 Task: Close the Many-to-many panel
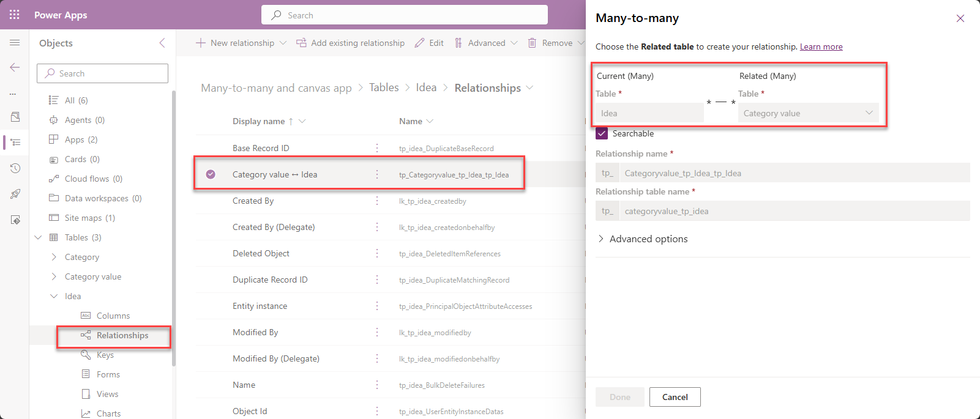click(x=960, y=18)
